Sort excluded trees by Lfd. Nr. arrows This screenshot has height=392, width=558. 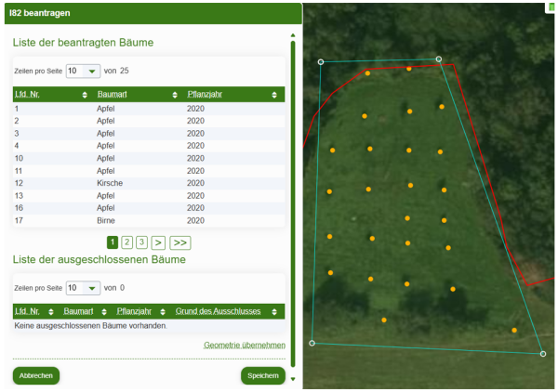[51, 312]
